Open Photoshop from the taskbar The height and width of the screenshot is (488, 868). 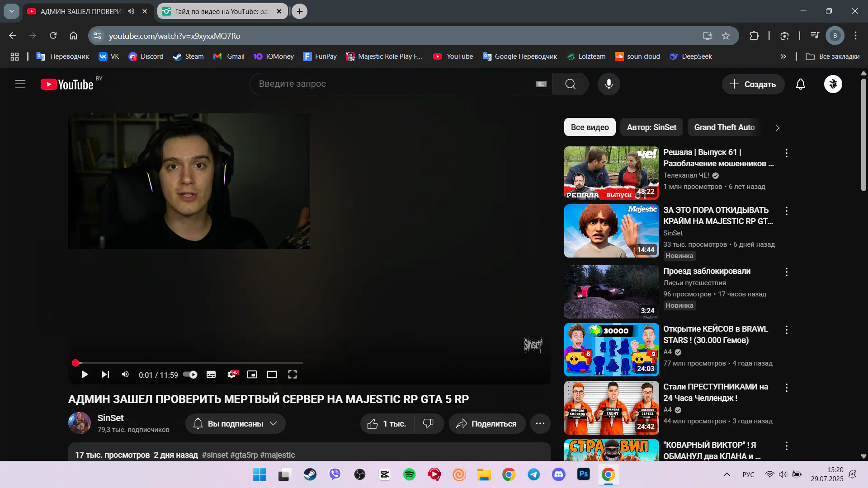coord(583,474)
